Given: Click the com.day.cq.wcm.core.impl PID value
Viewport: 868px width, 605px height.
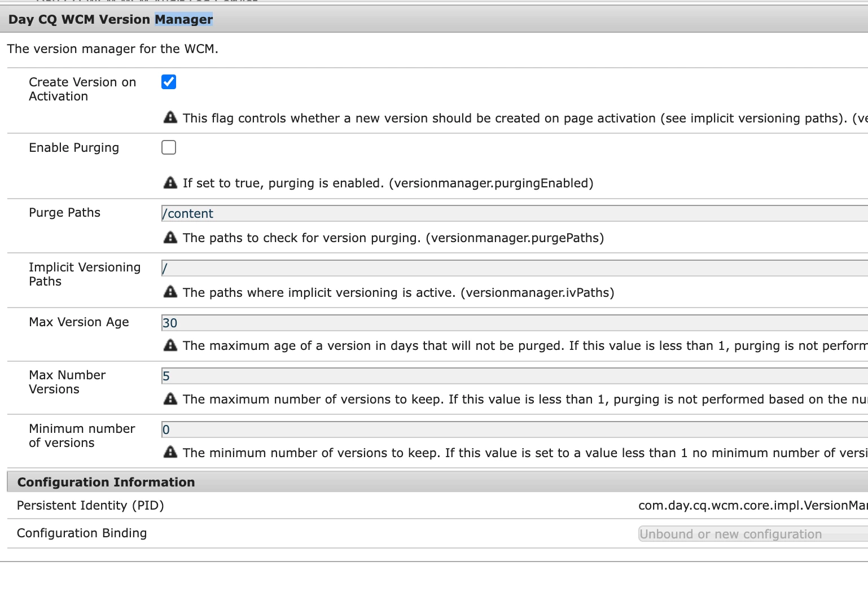Looking at the screenshot, I should click(x=753, y=506).
